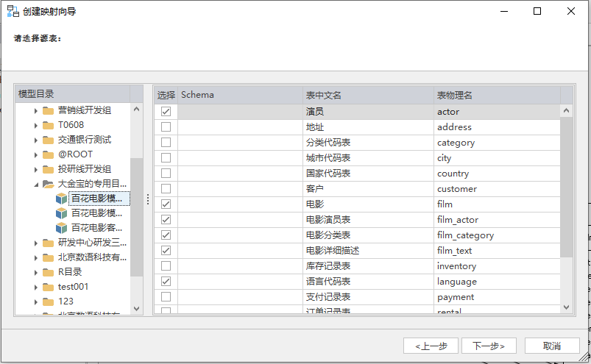Uncheck the language table checkbox

166,281
